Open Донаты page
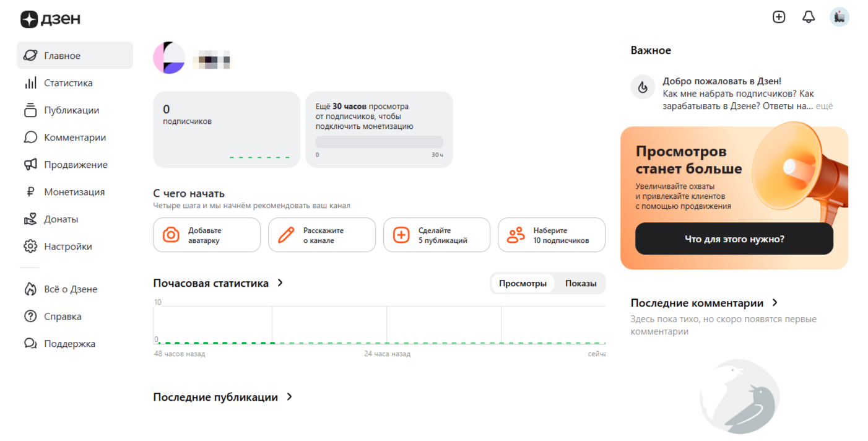Viewport: 868px width, 441px height. pos(75,219)
